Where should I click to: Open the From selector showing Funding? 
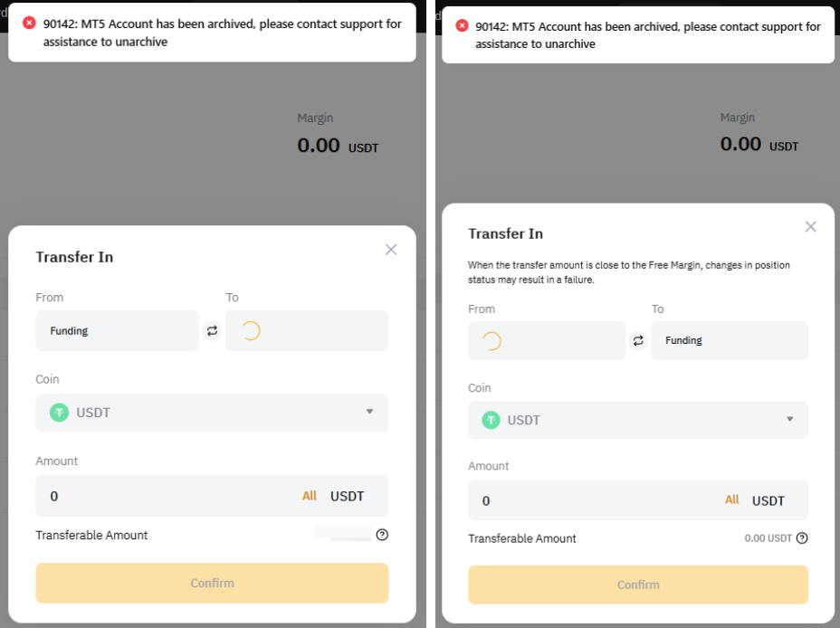pyautogui.click(x=117, y=331)
